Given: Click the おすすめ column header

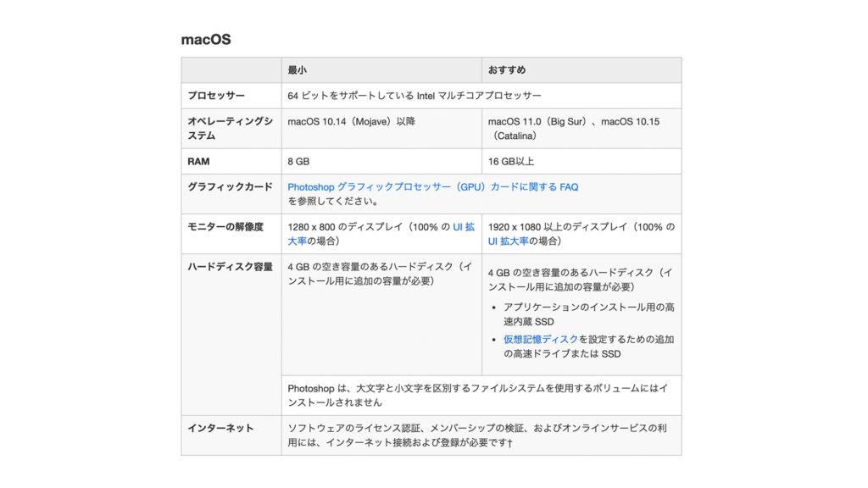Looking at the screenshot, I should pos(507,70).
